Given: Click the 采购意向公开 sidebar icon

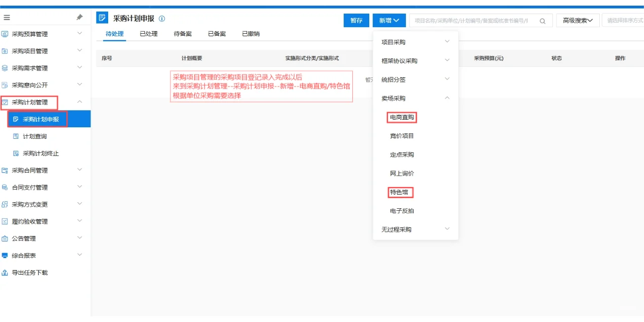Looking at the screenshot, I should tap(5, 85).
